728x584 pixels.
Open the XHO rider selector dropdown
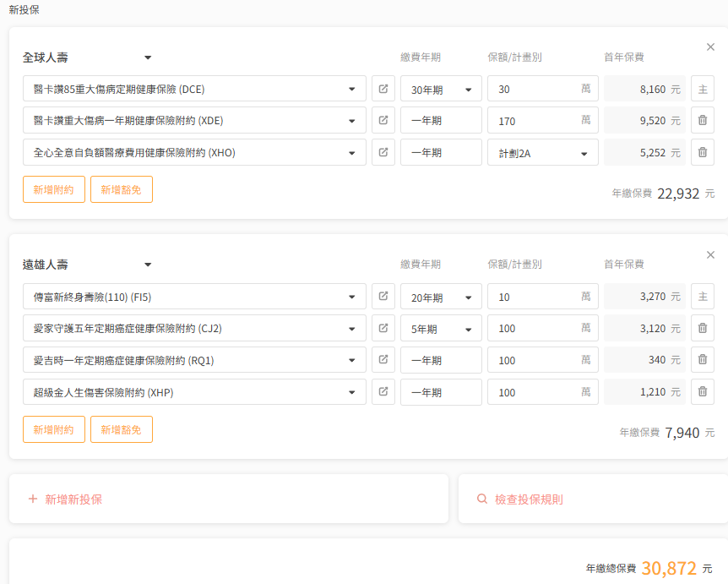point(194,152)
